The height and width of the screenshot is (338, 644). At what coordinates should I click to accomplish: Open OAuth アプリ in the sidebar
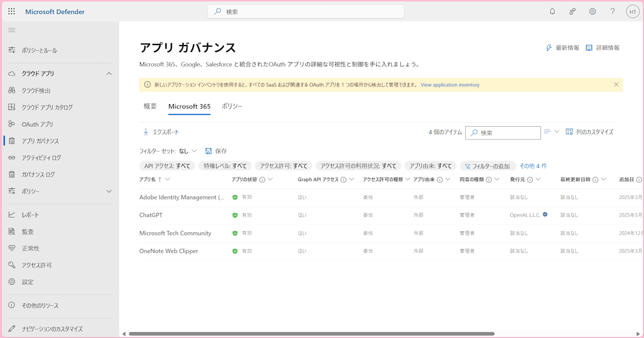tap(60, 124)
